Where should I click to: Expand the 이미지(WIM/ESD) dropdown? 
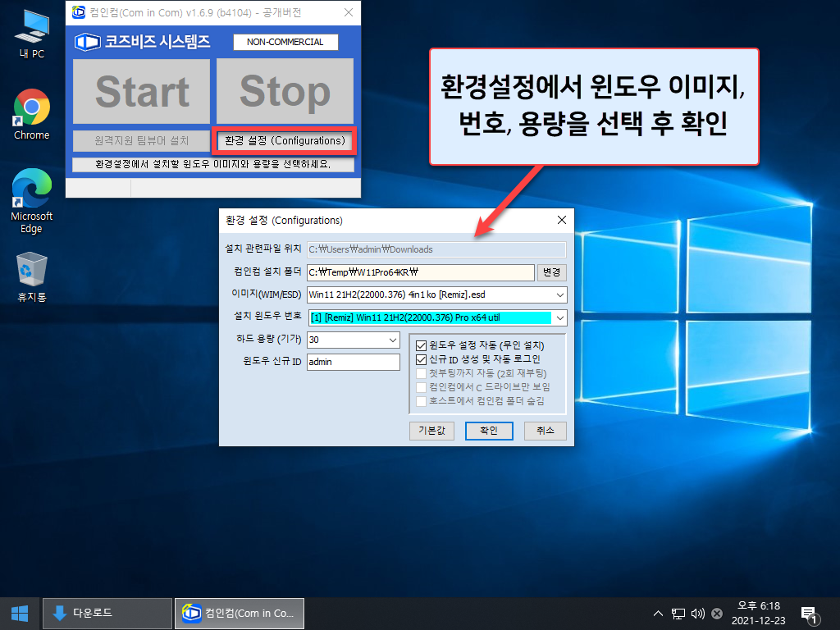click(x=559, y=294)
